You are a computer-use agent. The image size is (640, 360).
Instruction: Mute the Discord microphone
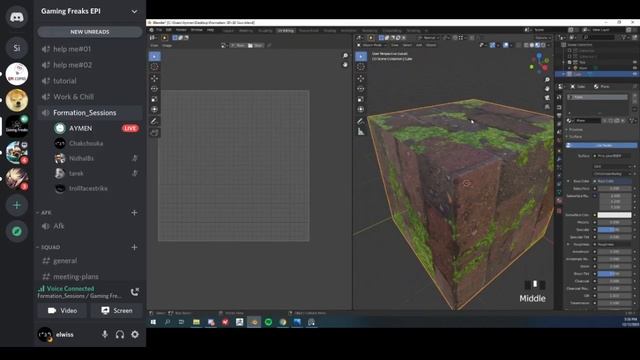pos(105,334)
